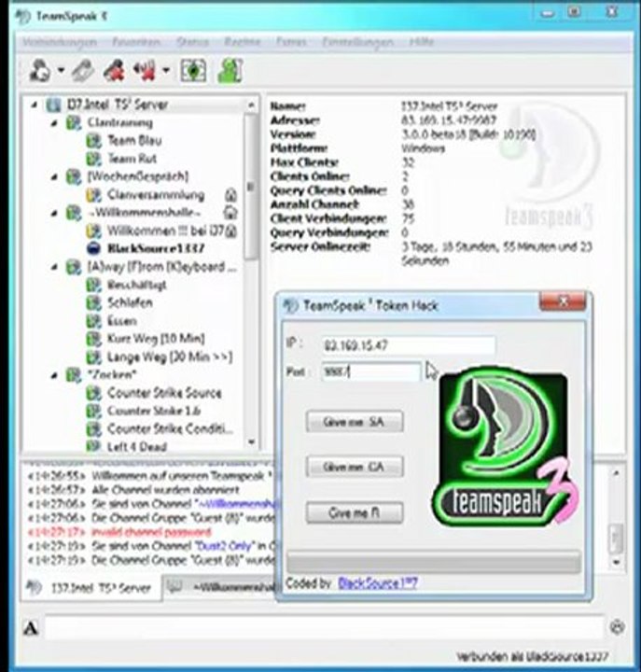Click the Schlafen channel icon

click(x=93, y=303)
